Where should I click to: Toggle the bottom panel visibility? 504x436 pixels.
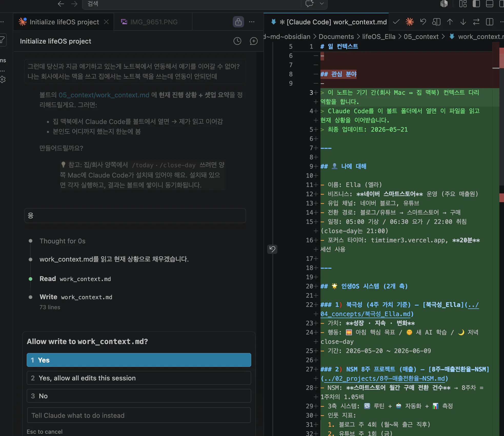(489, 4)
